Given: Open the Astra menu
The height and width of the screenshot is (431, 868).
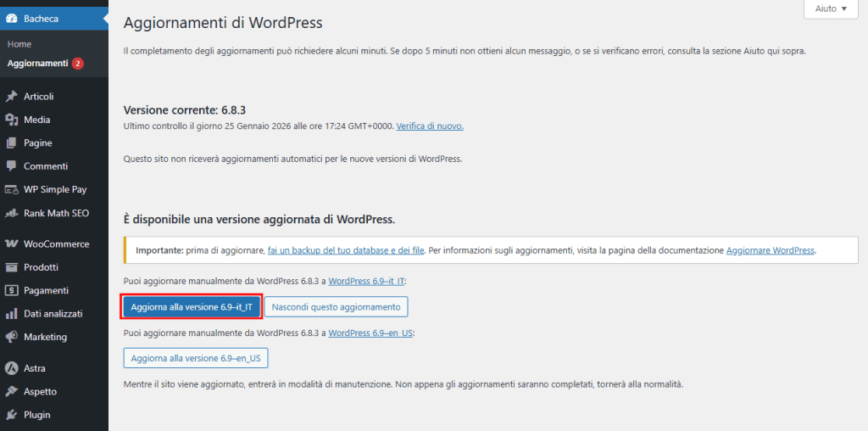Looking at the screenshot, I should 54,368.
